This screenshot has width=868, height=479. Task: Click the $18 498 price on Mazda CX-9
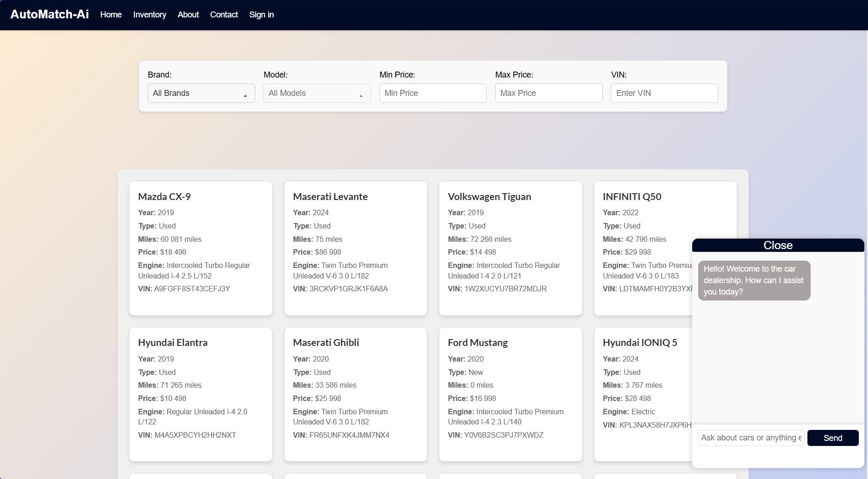[x=173, y=252]
